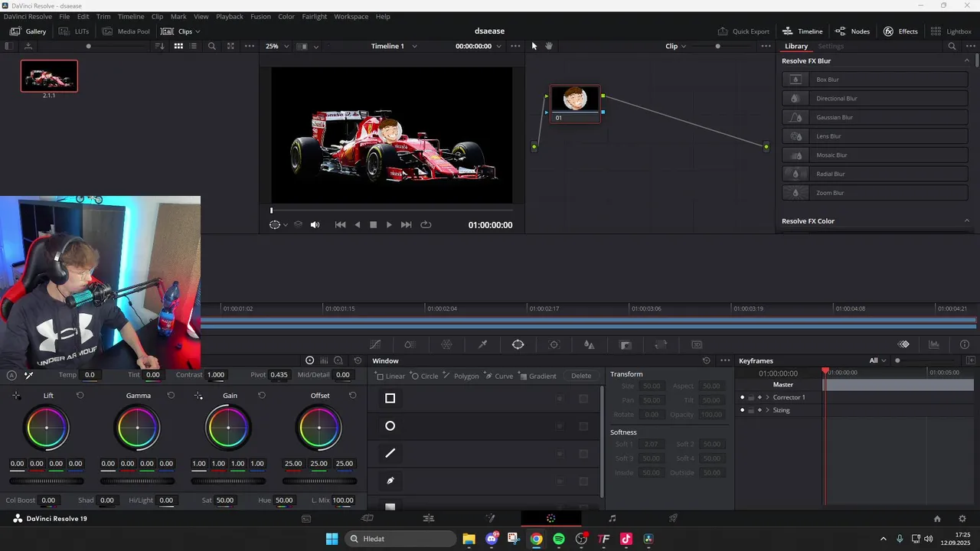Toggle the Nodes panel button
Image resolution: width=980 pixels, height=551 pixels.
click(x=852, y=31)
